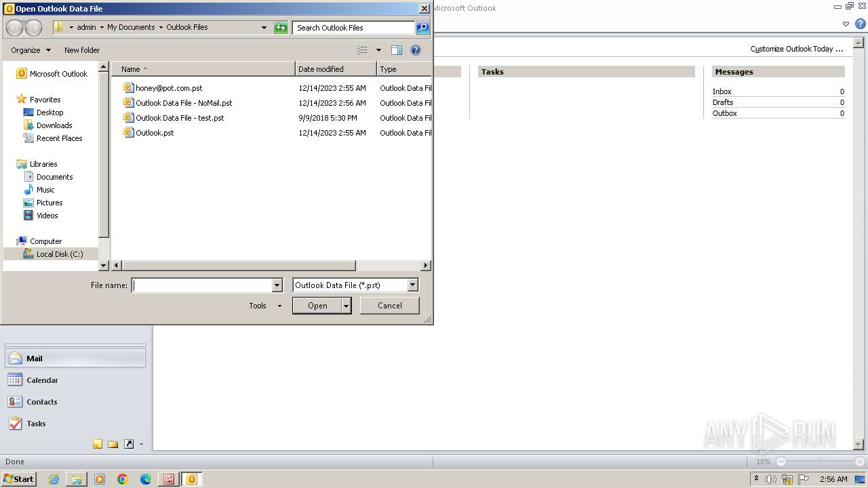Open file type filter dropdown
The image size is (868, 488).
click(x=412, y=285)
